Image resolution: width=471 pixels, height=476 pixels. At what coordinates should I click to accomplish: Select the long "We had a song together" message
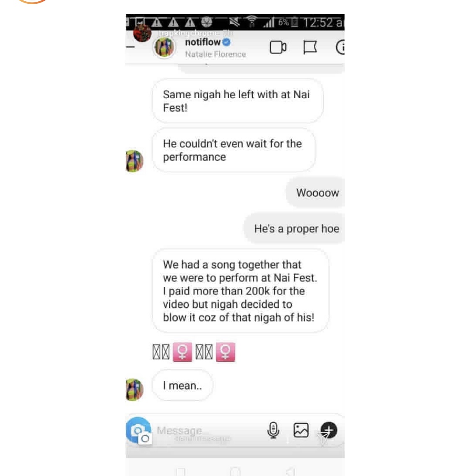tap(240, 291)
